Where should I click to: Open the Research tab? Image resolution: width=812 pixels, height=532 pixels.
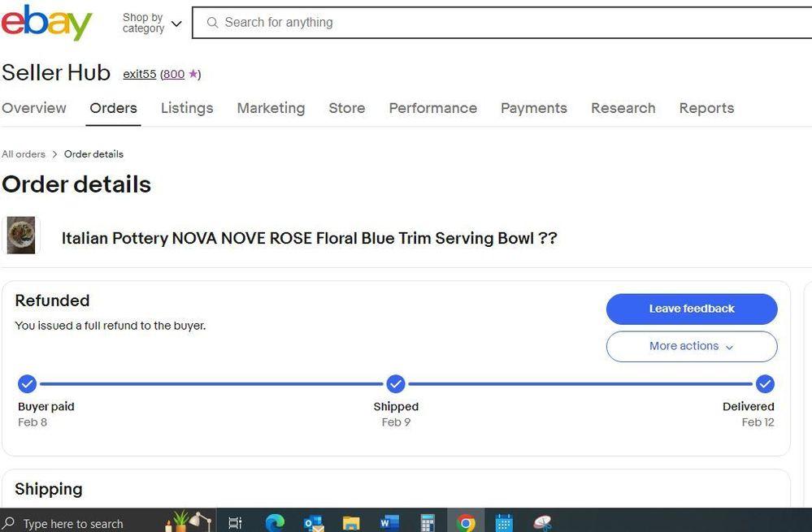[623, 108]
